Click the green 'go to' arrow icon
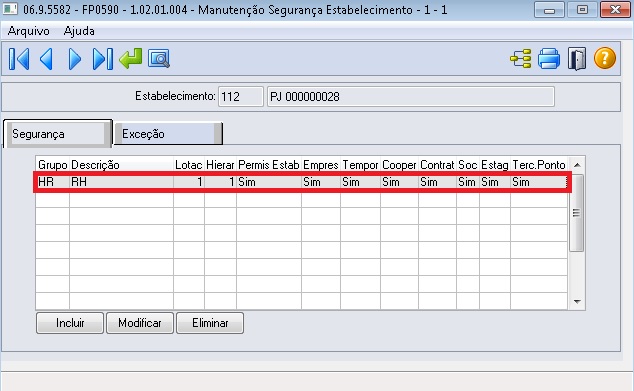 coord(131,59)
